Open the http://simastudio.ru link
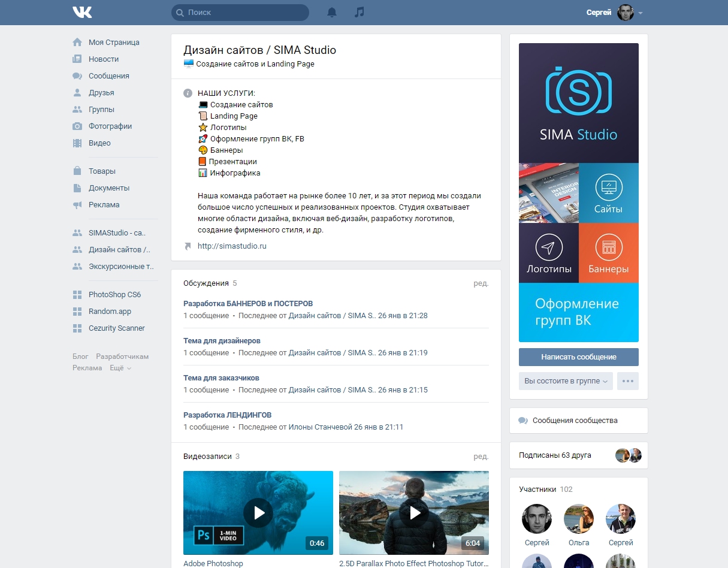 coord(232,246)
